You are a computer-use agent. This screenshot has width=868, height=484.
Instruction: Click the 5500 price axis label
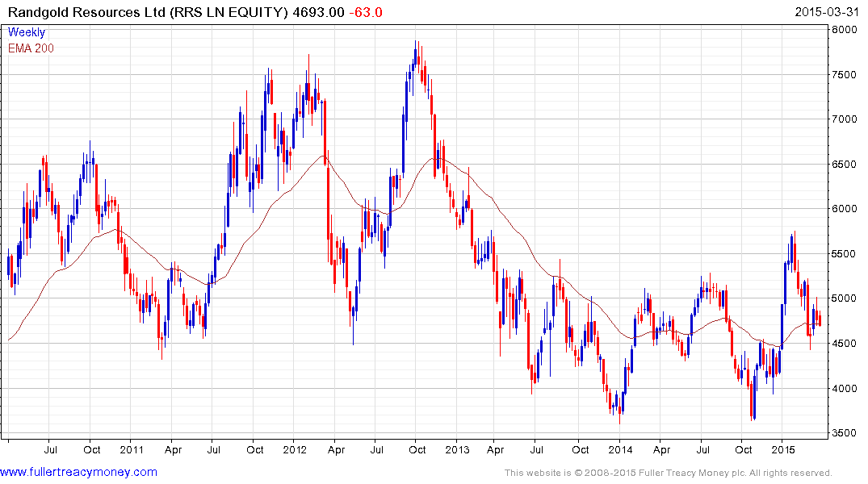tap(845, 254)
